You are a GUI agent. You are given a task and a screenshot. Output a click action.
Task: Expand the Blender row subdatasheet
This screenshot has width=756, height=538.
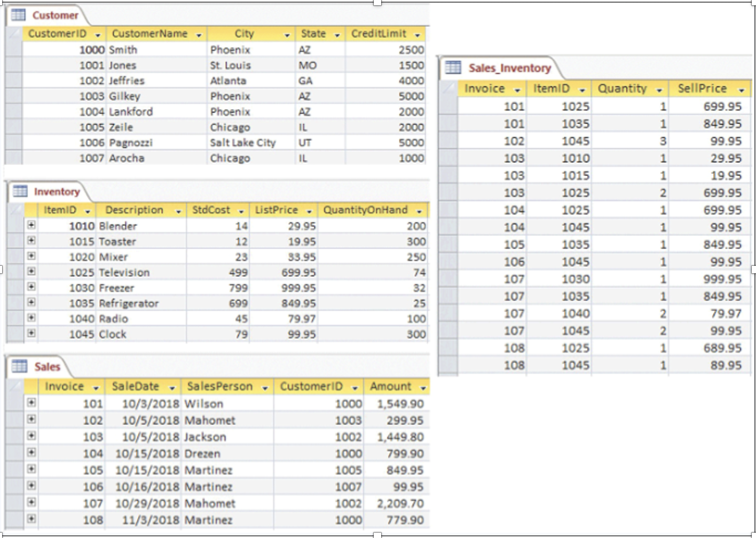pyautogui.click(x=31, y=225)
